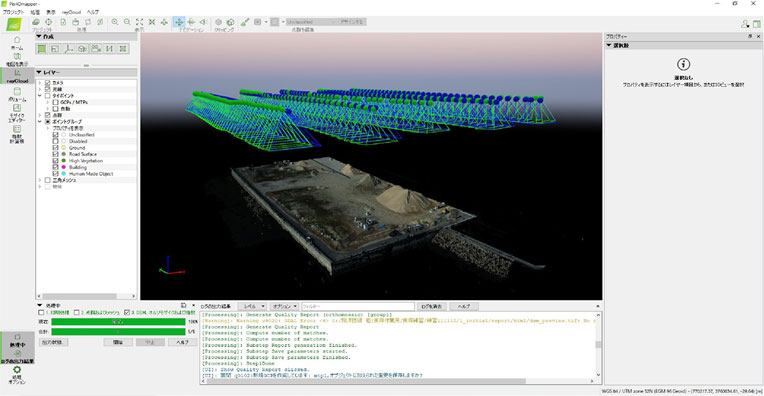Click the zoom out magnifier icon
The width and height of the screenshot is (764, 396).
pos(127,22)
